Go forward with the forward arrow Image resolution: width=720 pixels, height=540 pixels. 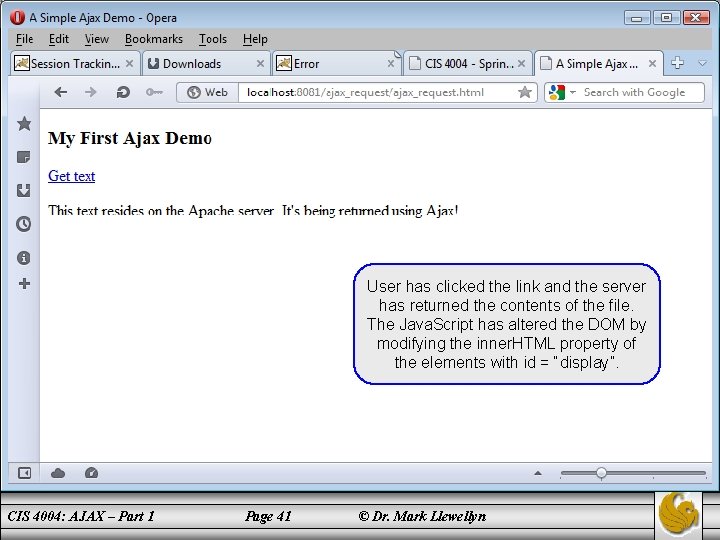click(x=91, y=92)
